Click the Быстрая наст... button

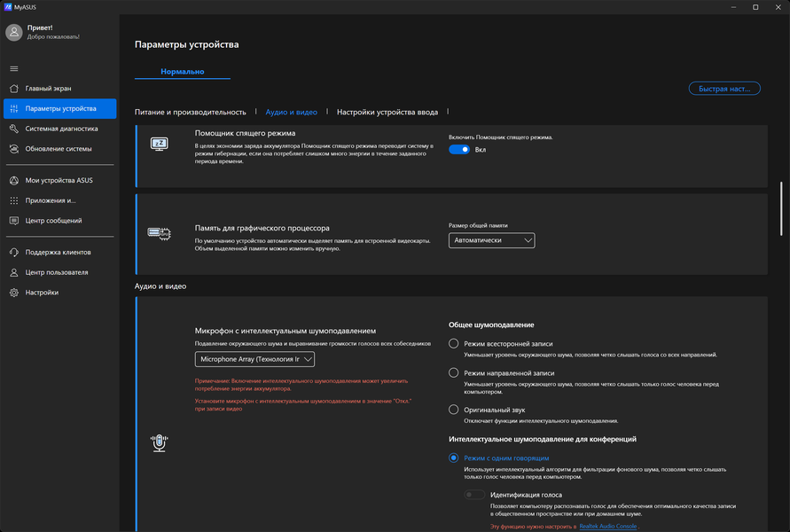[724, 89]
